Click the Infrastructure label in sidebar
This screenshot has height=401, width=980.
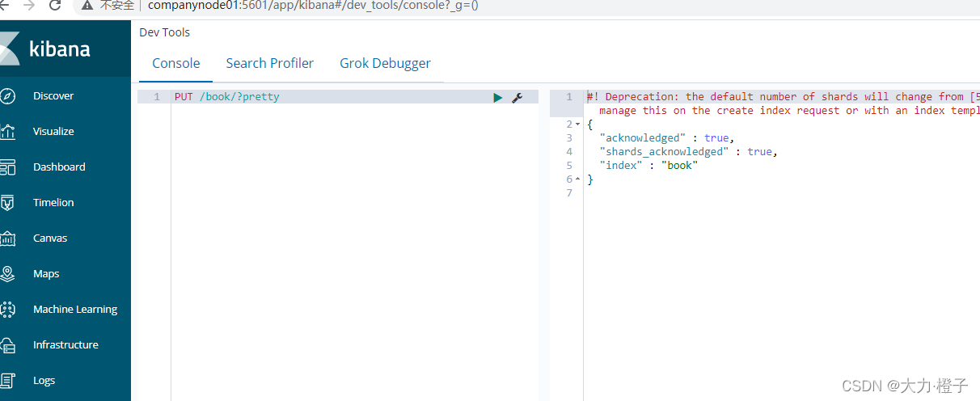click(65, 345)
